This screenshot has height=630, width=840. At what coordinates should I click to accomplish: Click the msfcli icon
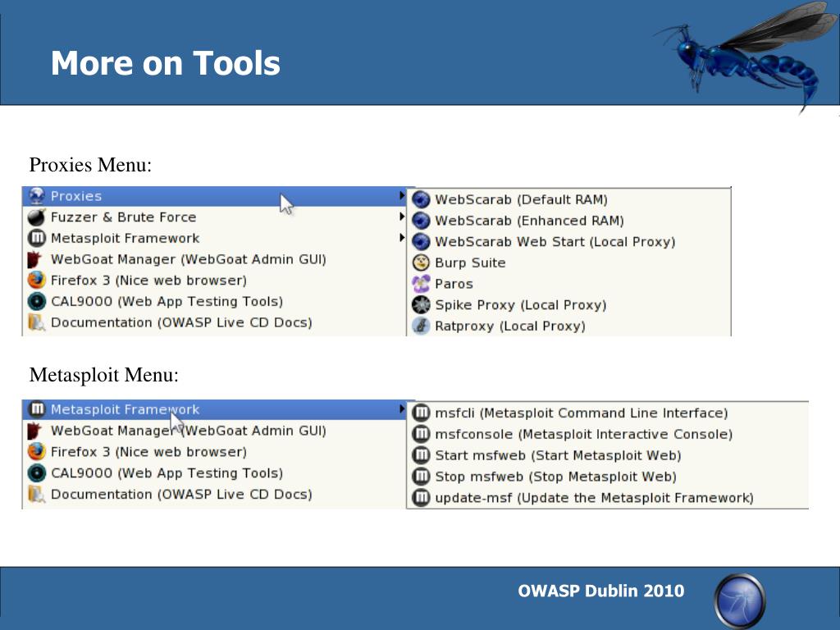421,413
